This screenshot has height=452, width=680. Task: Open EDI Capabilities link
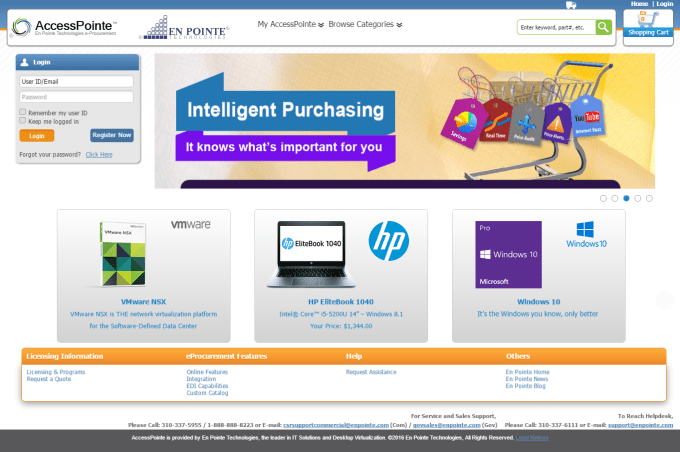207,386
